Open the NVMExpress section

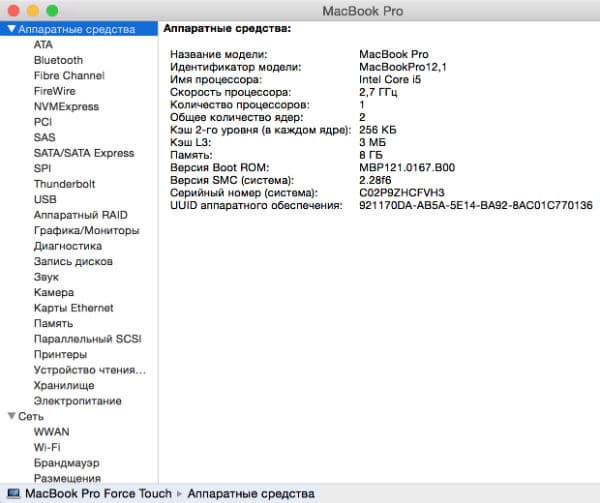pos(66,107)
